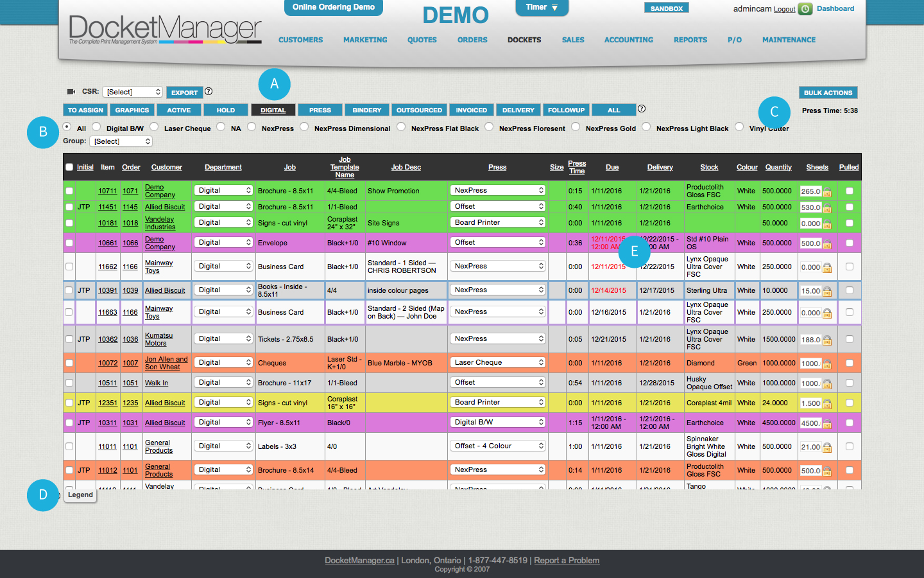924x578 pixels.
Task: Open the REPORTS menu in the navigation bar
Action: 690,40
